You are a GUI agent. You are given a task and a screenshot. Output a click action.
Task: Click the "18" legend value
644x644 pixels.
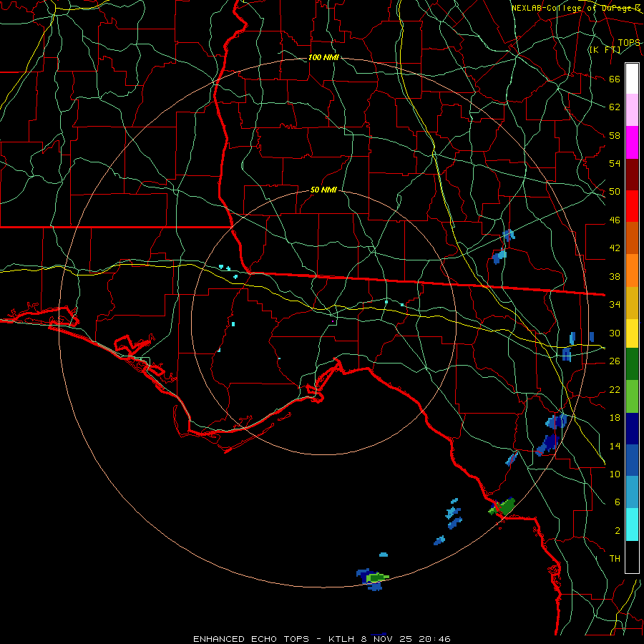615,418
